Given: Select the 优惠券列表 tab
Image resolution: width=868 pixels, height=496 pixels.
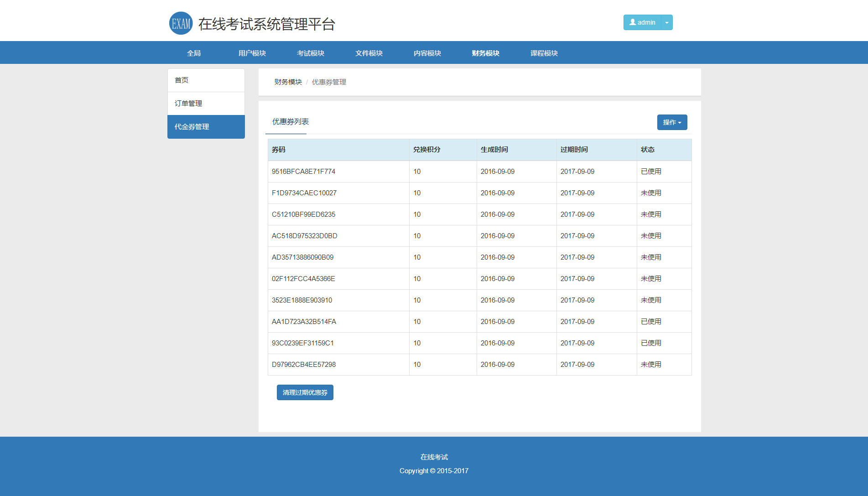Looking at the screenshot, I should coord(291,122).
